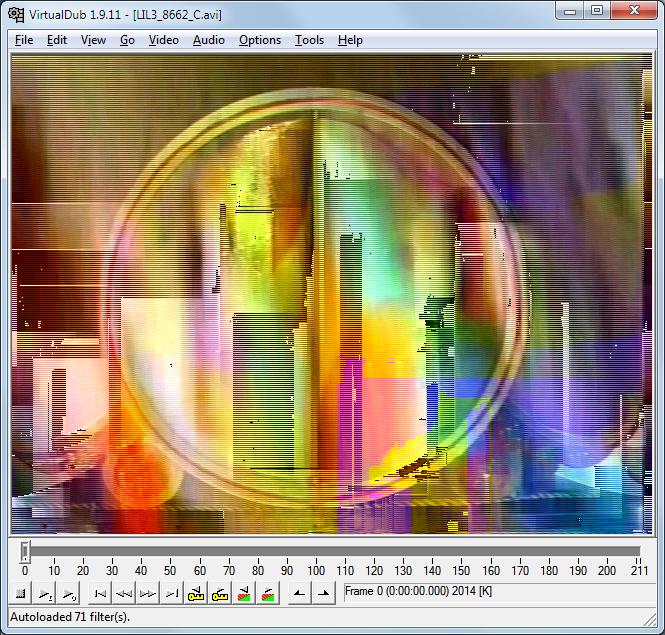Minimize the VirtualDub window

570,11
